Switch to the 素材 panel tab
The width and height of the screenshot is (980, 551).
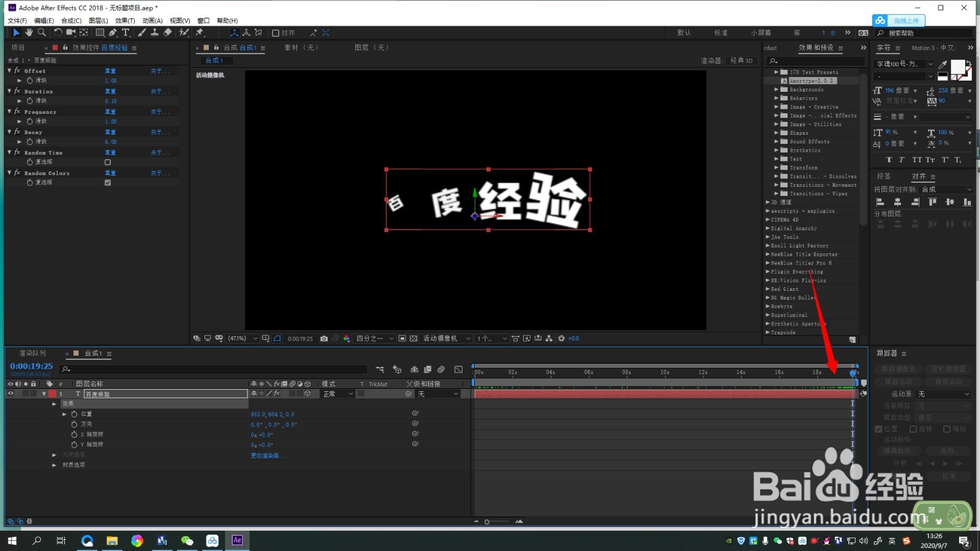pyautogui.click(x=300, y=47)
